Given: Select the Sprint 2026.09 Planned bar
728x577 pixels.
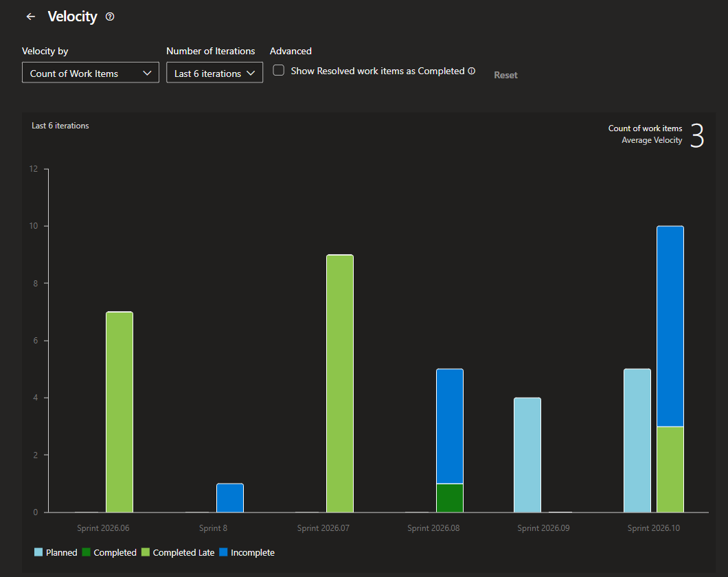Looking at the screenshot, I should (527, 455).
